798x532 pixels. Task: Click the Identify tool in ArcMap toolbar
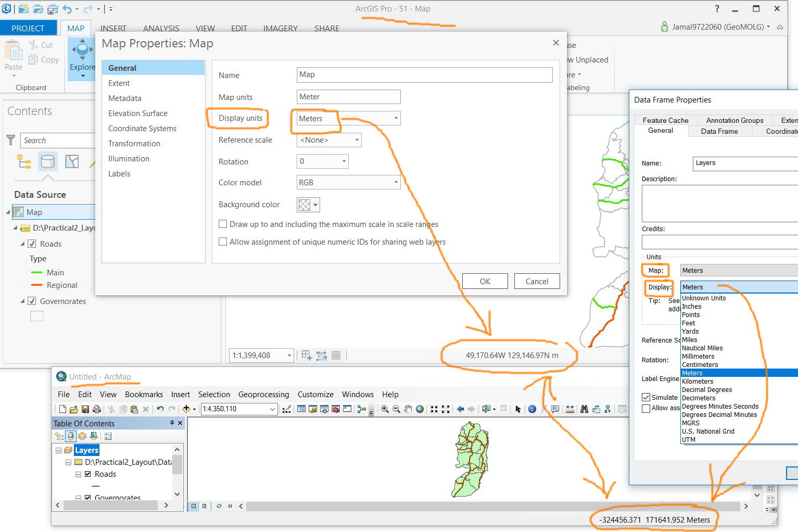[x=532, y=409]
